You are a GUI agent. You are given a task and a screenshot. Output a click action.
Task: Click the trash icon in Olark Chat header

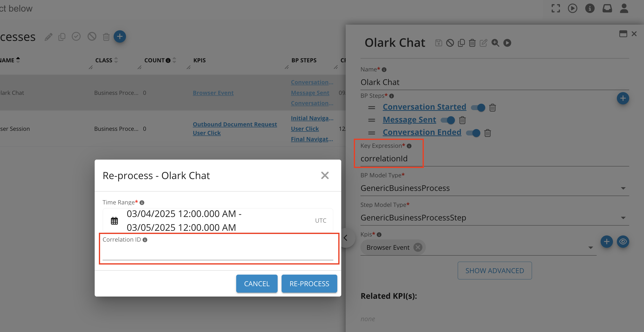coord(472,43)
